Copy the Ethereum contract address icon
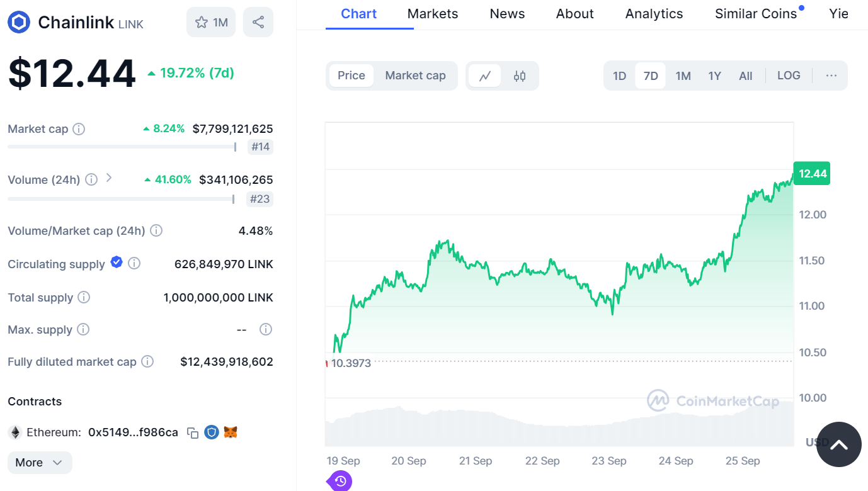This screenshot has width=868, height=491. pyautogui.click(x=192, y=432)
